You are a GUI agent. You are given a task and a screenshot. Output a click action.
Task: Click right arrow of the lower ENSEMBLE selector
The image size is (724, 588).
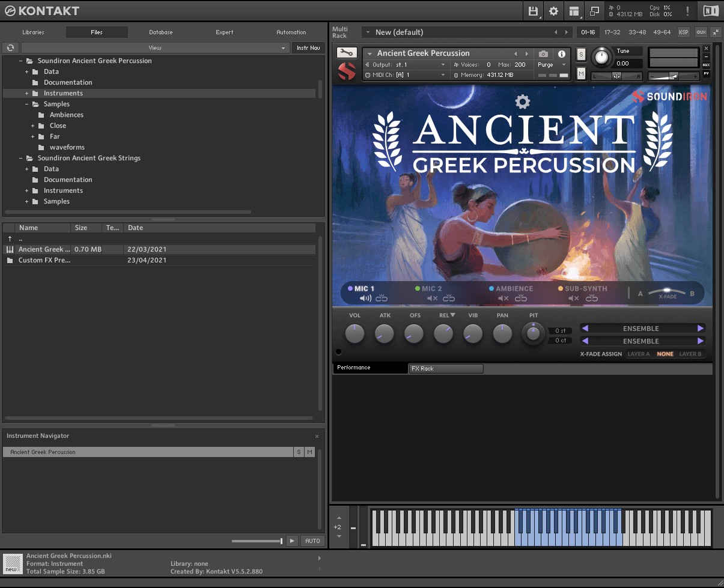(x=700, y=341)
